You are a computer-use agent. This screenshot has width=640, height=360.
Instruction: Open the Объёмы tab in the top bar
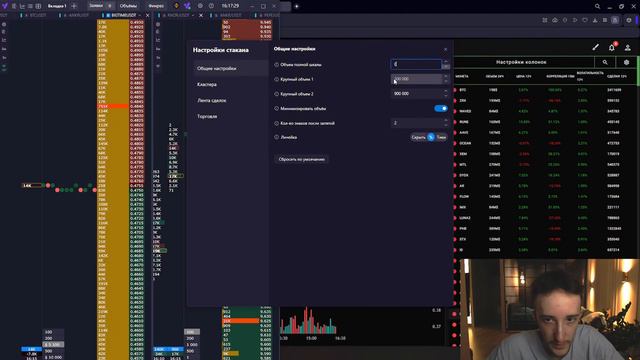[x=128, y=6]
